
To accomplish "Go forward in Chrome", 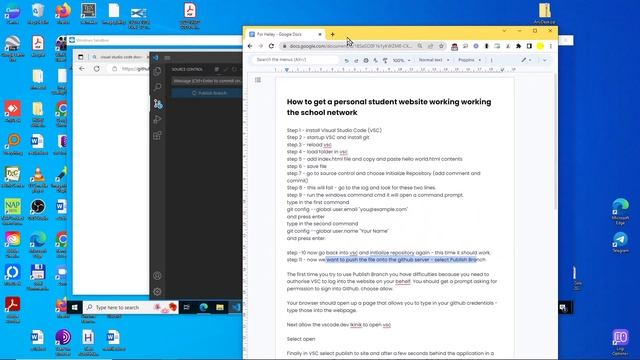I will tap(261, 46).
